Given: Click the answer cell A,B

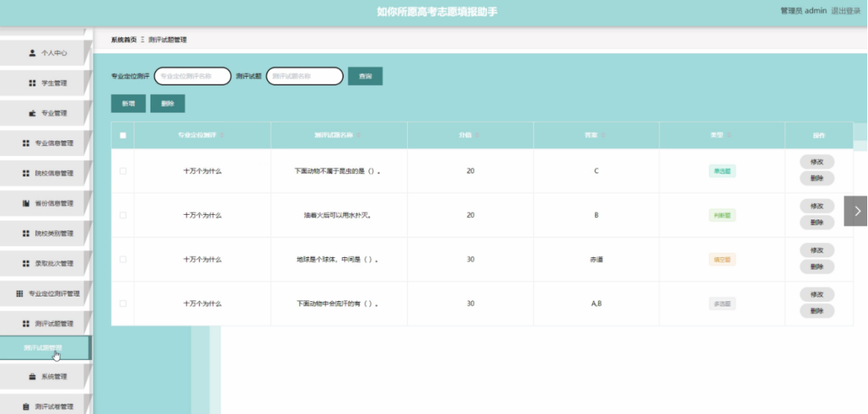Looking at the screenshot, I should click(x=596, y=303).
